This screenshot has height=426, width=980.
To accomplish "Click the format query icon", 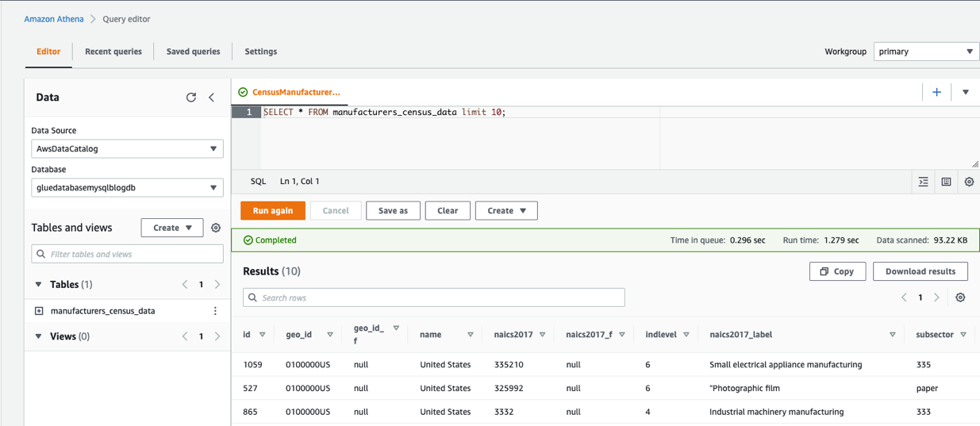I will [923, 182].
